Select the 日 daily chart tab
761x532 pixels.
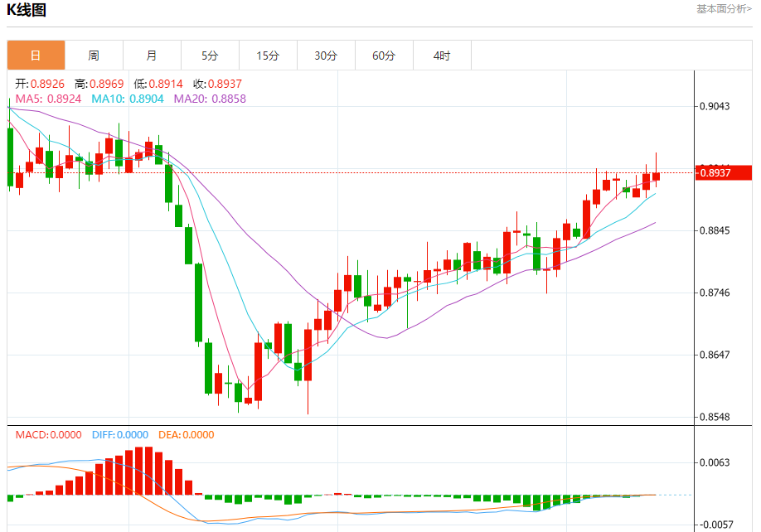pos(36,56)
